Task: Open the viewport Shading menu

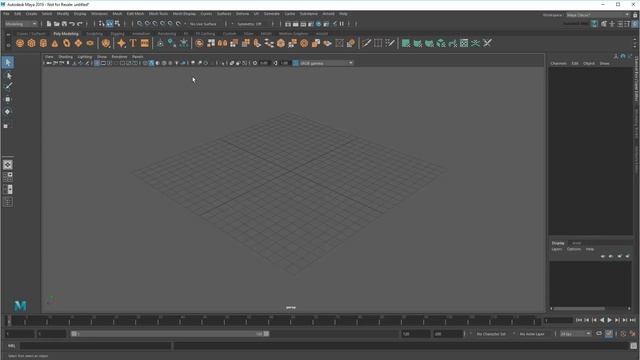Action: [x=65, y=57]
